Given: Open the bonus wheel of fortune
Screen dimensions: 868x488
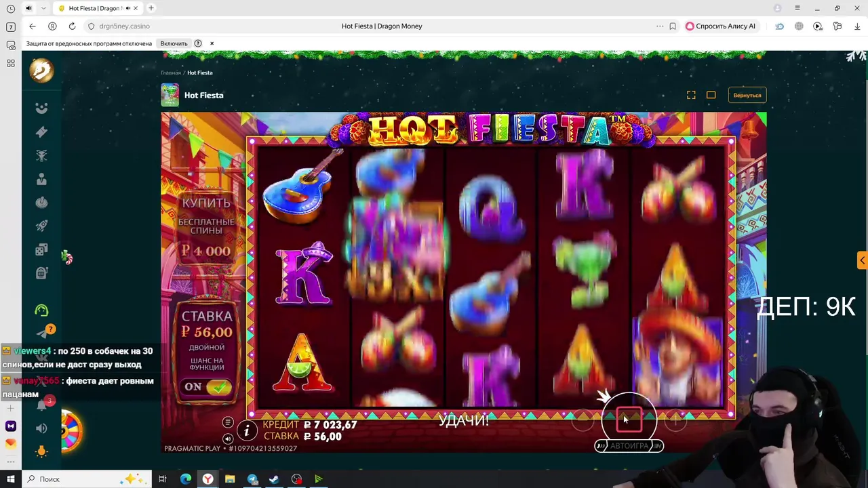Looking at the screenshot, I should pyautogui.click(x=71, y=431).
